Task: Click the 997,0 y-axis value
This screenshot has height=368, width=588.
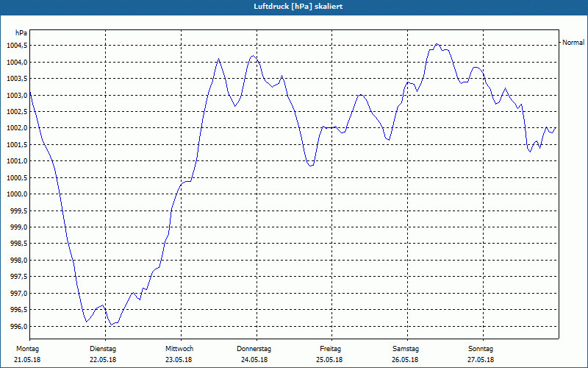Action: coord(18,293)
